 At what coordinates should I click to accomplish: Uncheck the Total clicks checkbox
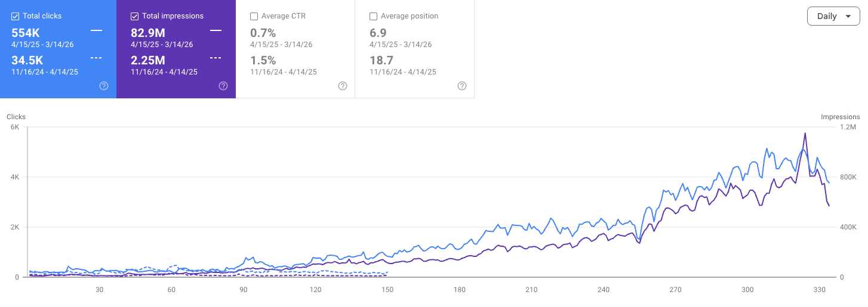click(16, 16)
